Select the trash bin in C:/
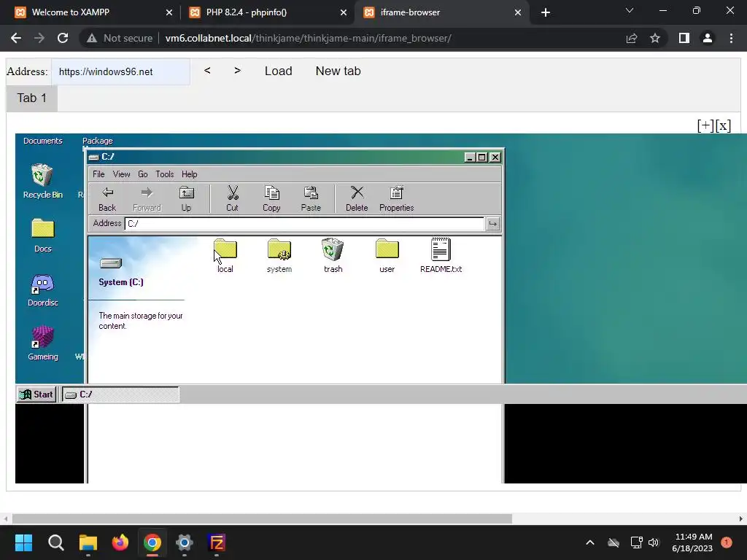The image size is (747, 560). [x=333, y=256]
